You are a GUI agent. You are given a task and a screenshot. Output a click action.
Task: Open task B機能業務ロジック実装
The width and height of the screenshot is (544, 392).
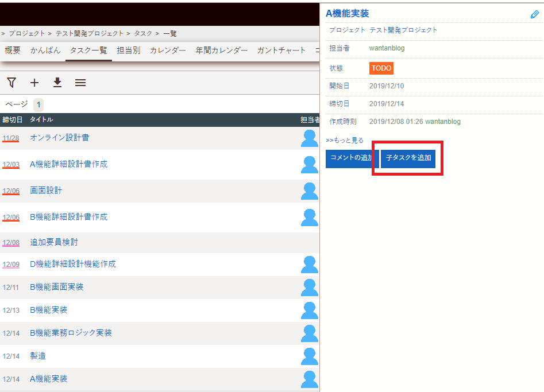71,332
